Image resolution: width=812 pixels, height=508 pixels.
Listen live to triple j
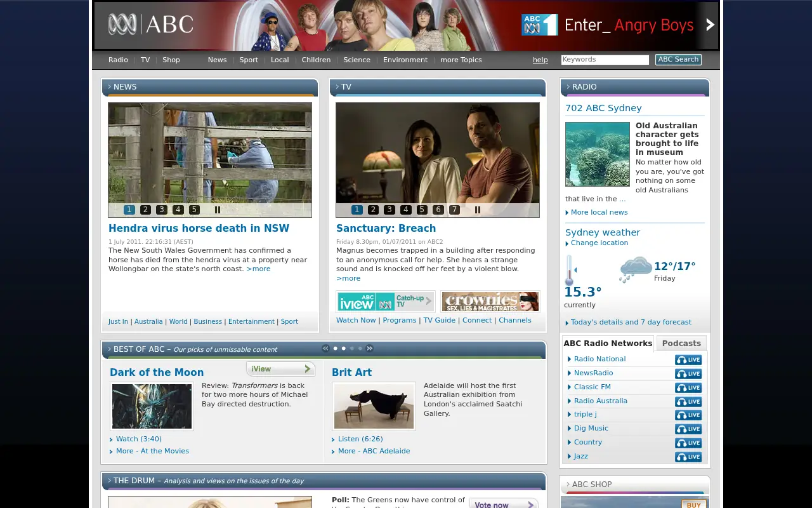click(x=688, y=415)
